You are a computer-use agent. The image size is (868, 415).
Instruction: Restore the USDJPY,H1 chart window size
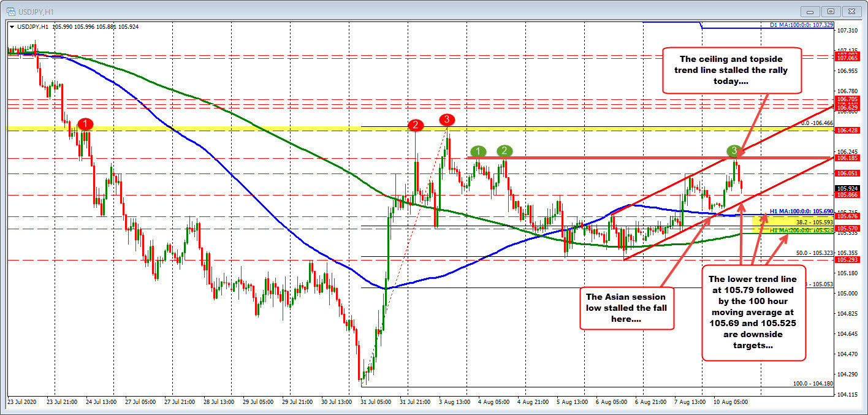tap(831, 11)
